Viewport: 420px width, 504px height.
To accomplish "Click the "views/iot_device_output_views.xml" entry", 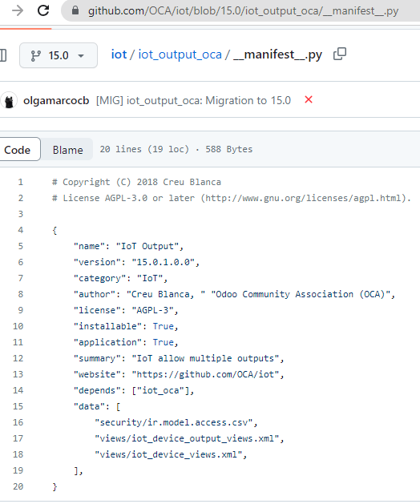I will click(187, 438).
